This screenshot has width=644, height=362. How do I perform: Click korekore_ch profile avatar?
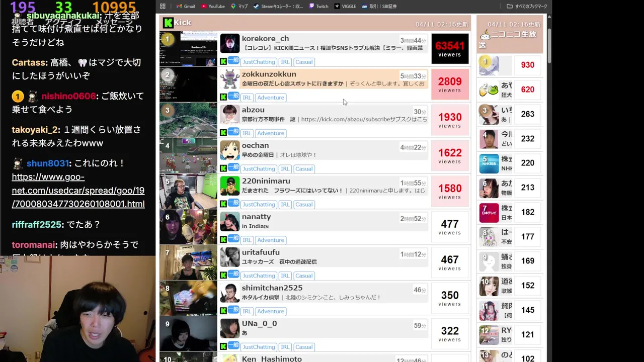(230, 44)
